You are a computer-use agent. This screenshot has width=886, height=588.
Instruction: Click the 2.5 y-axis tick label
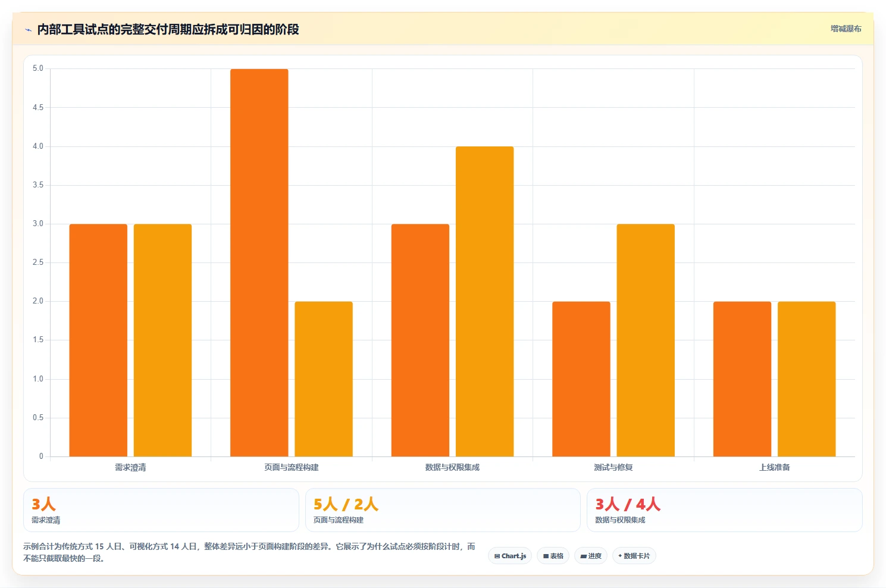[x=38, y=262]
